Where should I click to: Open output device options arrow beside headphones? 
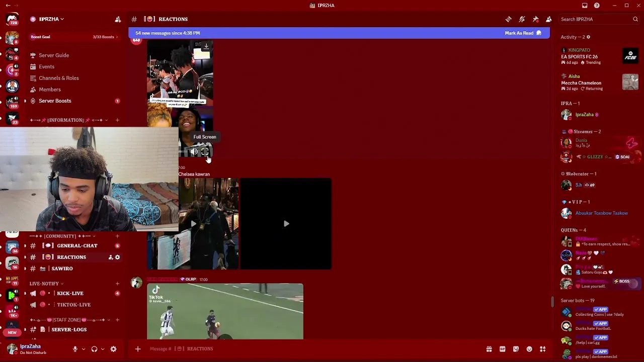[x=103, y=349]
